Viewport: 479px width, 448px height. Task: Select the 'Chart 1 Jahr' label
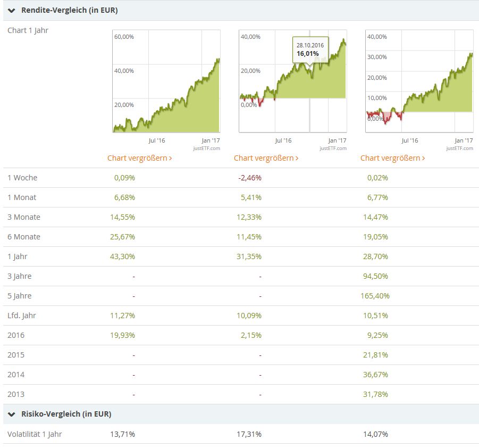pos(28,30)
